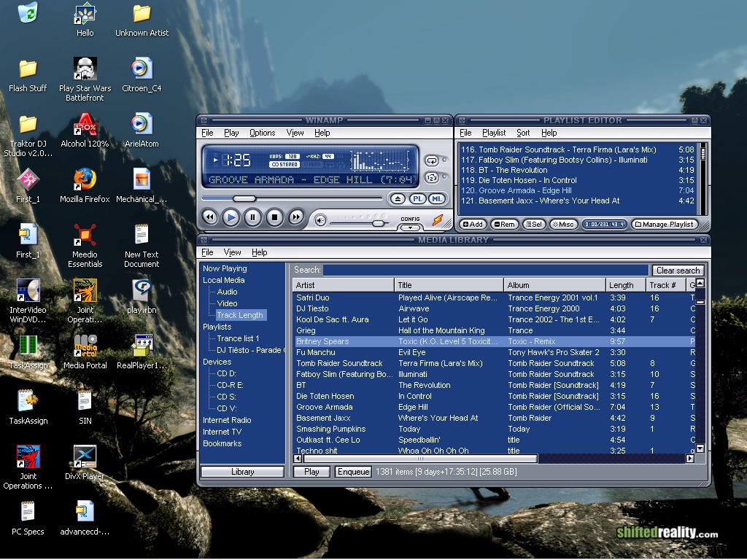Open Winamp Play menu
This screenshot has height=560, width=747.
click(x=231, y=133)
